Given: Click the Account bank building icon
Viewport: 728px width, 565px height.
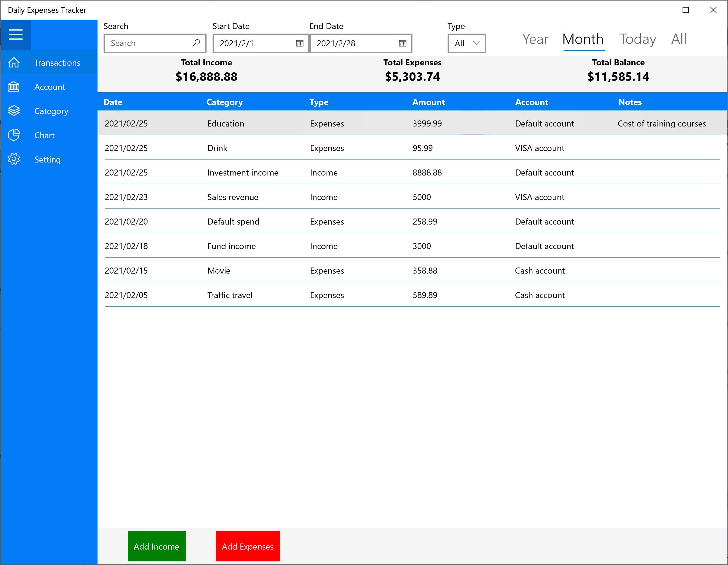Looking at the screenshot, I should pyautogui.click(x=14, y=87).
